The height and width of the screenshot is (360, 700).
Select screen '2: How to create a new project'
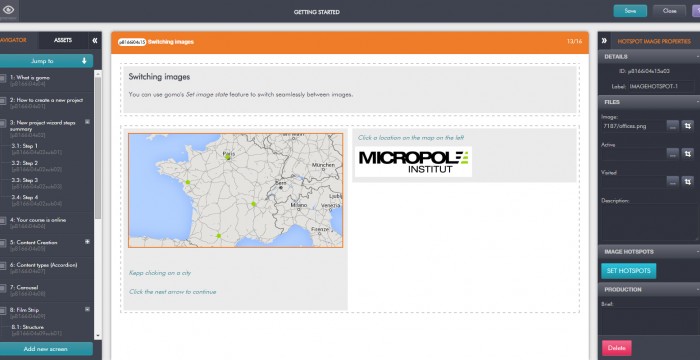[x=46, y=100]
